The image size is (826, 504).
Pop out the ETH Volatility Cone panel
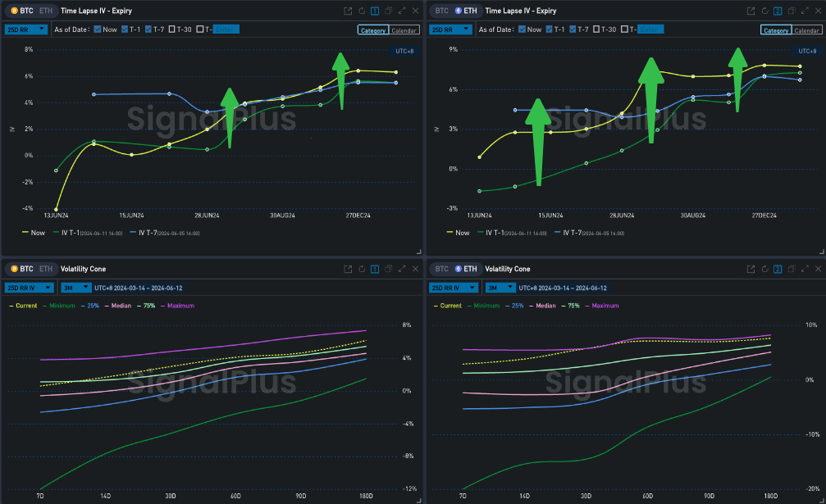750,269
